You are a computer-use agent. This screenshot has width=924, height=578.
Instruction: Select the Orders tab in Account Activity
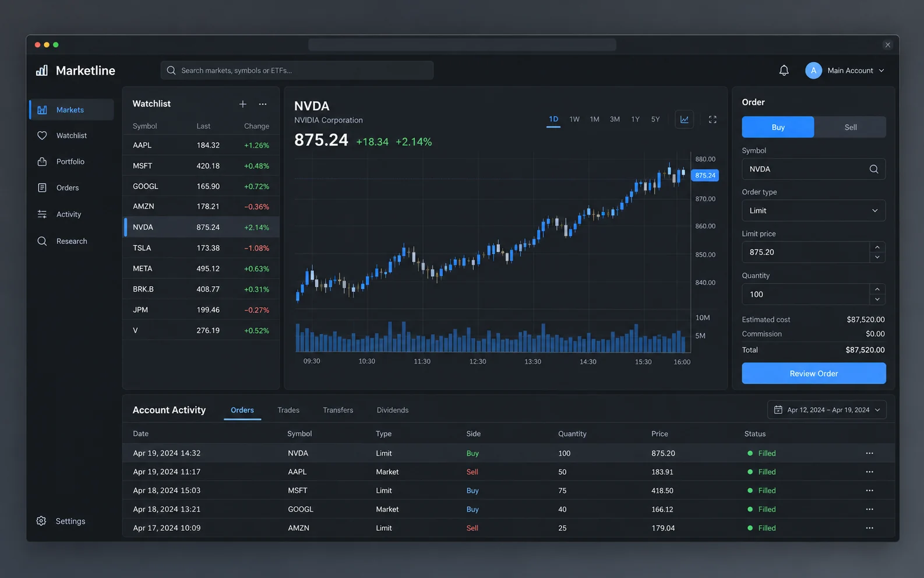tap(242, 410)
